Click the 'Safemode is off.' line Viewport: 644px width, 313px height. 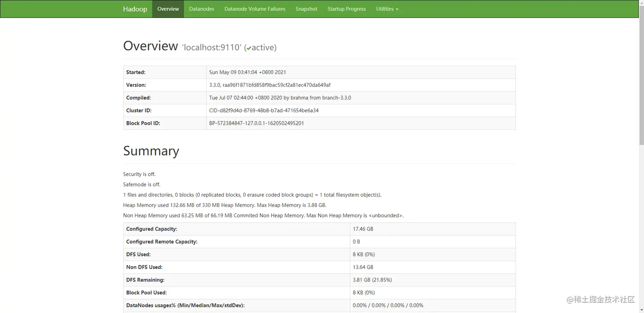click(142, 184)
